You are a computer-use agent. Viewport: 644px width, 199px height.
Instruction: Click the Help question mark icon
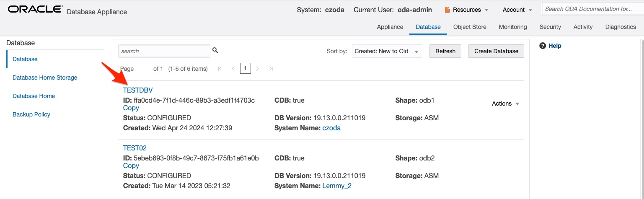[x=543, y=46]
